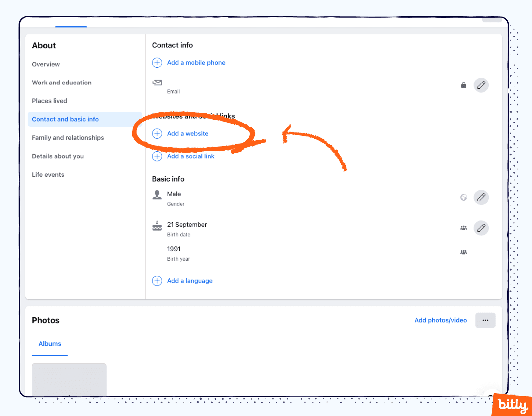Viewport: 532px width, 416px height.
Task: Click the birthday cake icon
Action: [157, 226]
